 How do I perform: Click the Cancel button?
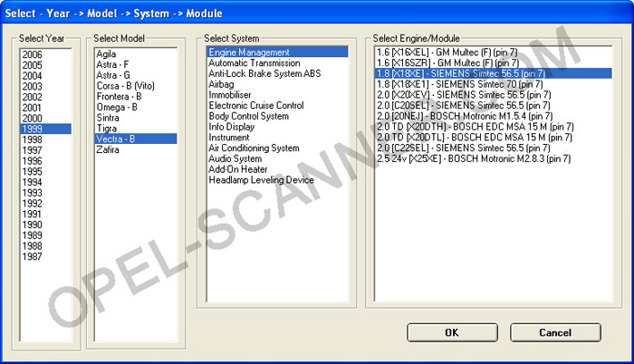tap(555, 332)
